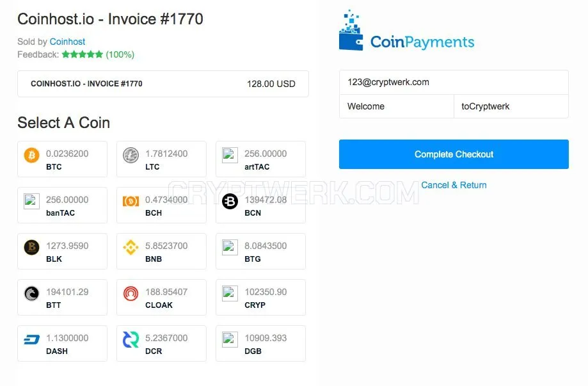
Task: Click the Select A Coin heading
Action: coord(64,123)
